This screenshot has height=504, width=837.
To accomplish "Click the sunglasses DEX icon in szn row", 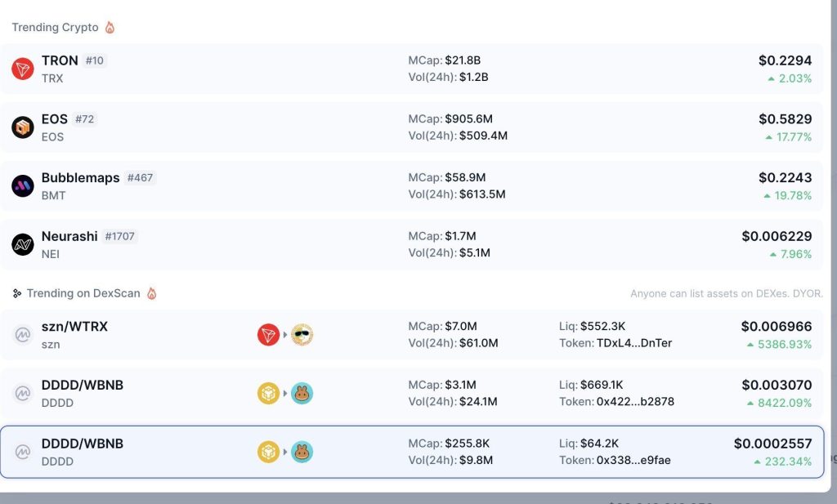I will [x=302, y=335].
